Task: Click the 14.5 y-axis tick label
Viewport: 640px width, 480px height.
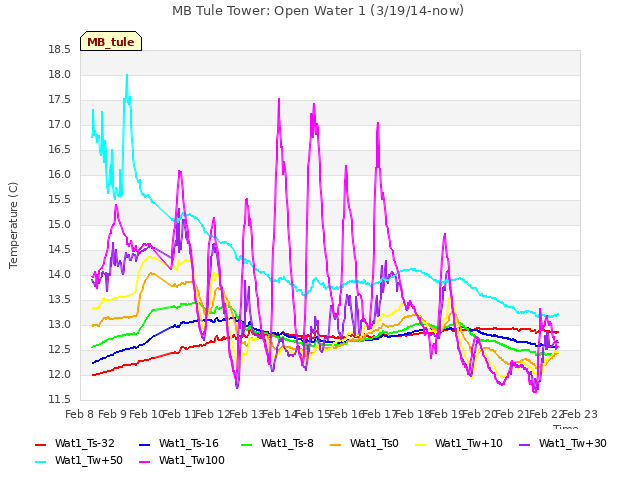Action: 60,250
